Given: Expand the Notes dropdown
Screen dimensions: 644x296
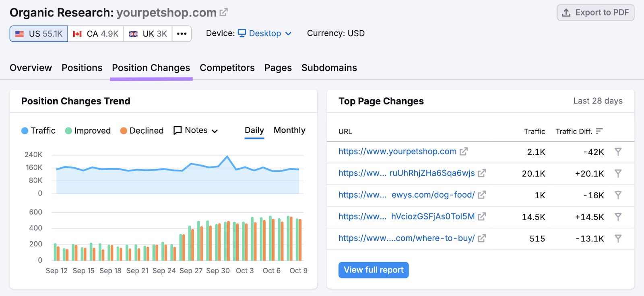Looking at the screenshot, I should coord(196,130).
